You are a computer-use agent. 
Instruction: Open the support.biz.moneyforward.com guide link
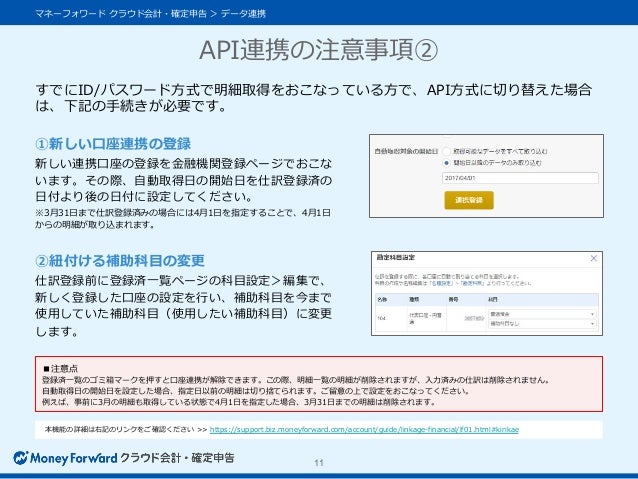[x=364, y=429]
